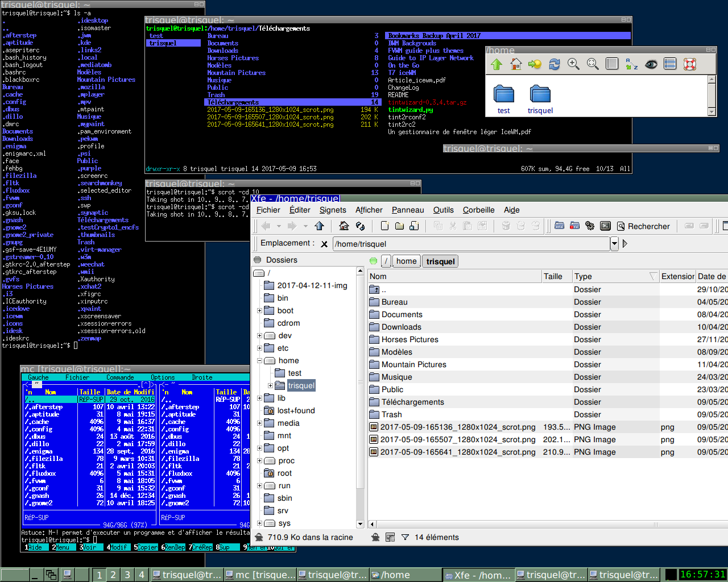
Task: Click the green panel indicator next to path buttons
Action: point(373,261)
